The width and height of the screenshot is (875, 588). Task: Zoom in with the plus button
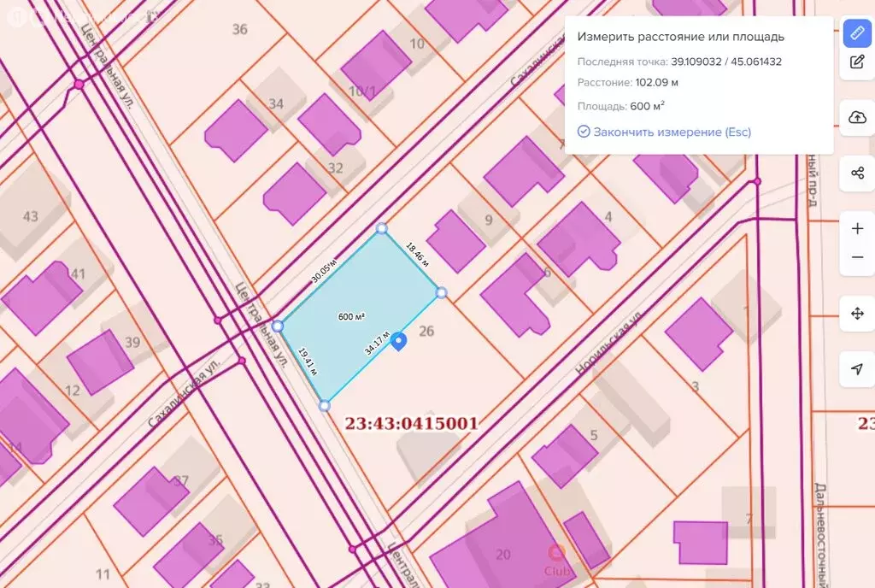tap(858, 228)
